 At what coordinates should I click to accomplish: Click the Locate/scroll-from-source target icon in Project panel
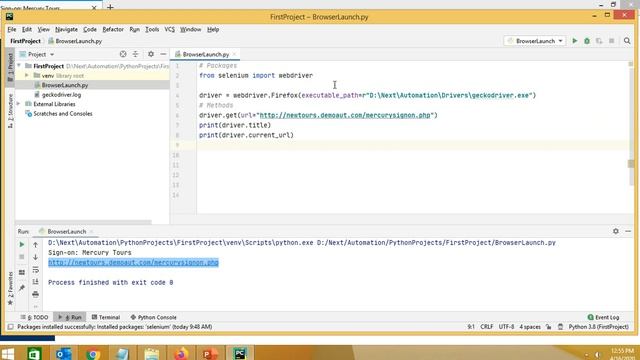click(x=123, y=54)
